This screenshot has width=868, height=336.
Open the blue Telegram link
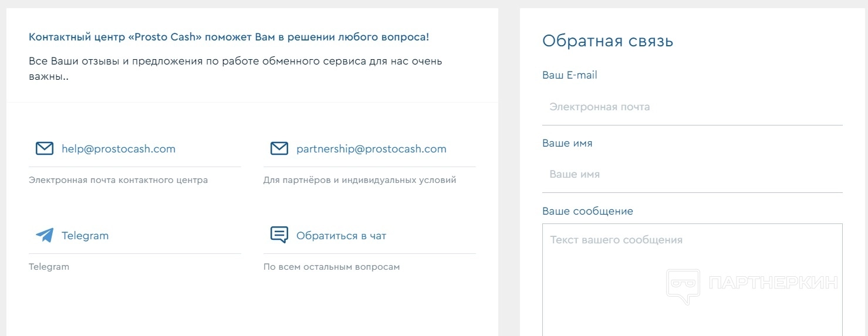point(85,236)
